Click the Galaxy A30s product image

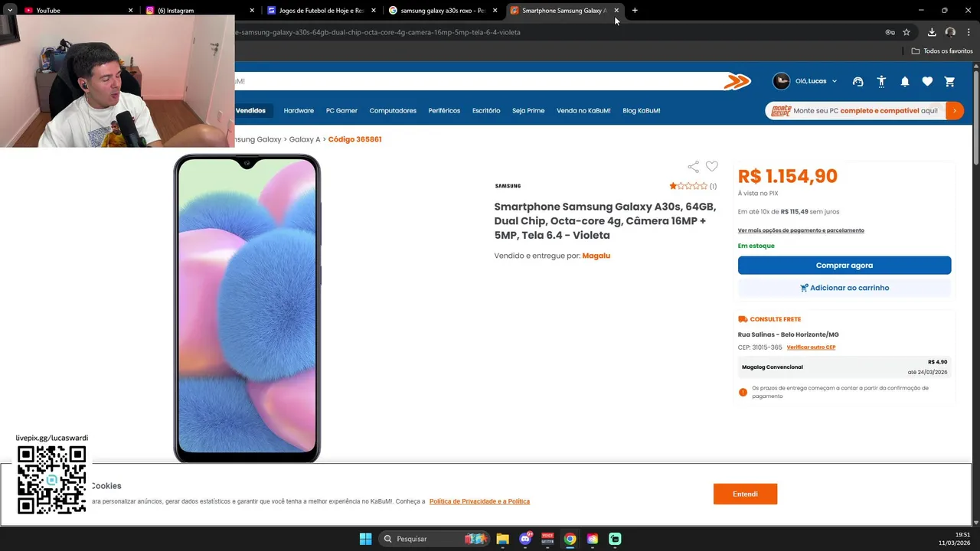247,308
